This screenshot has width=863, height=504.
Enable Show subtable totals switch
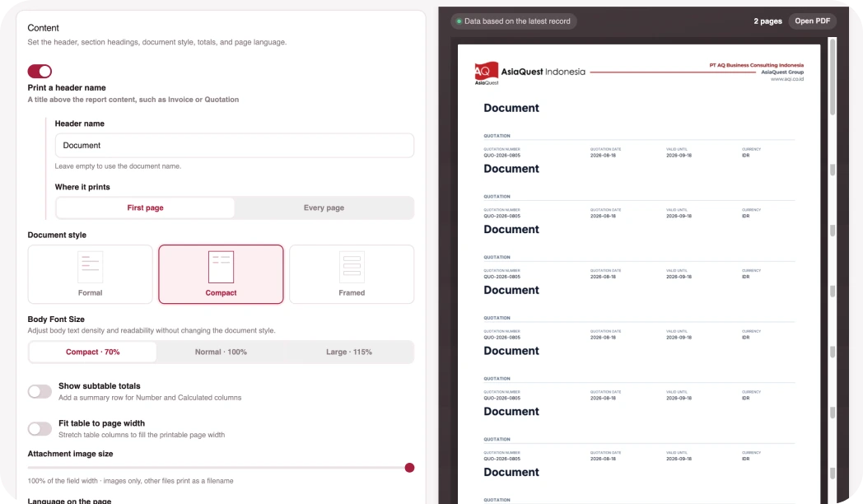tap(40, 392)
